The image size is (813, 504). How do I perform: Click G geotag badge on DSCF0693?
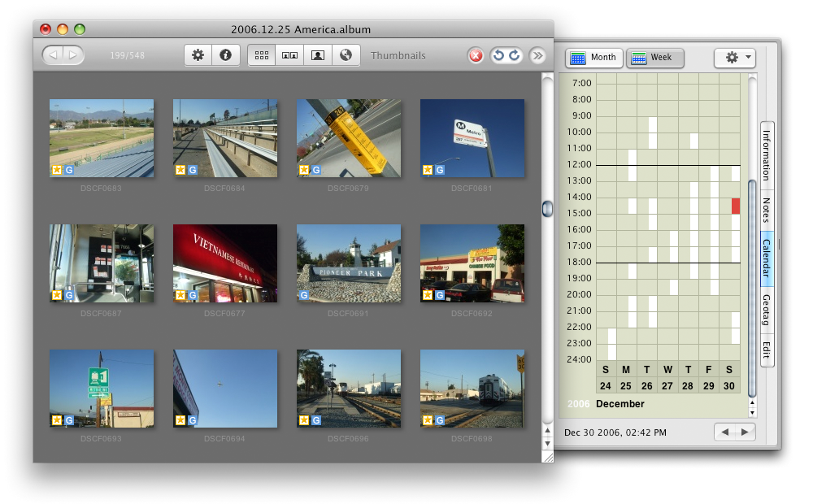69,420
